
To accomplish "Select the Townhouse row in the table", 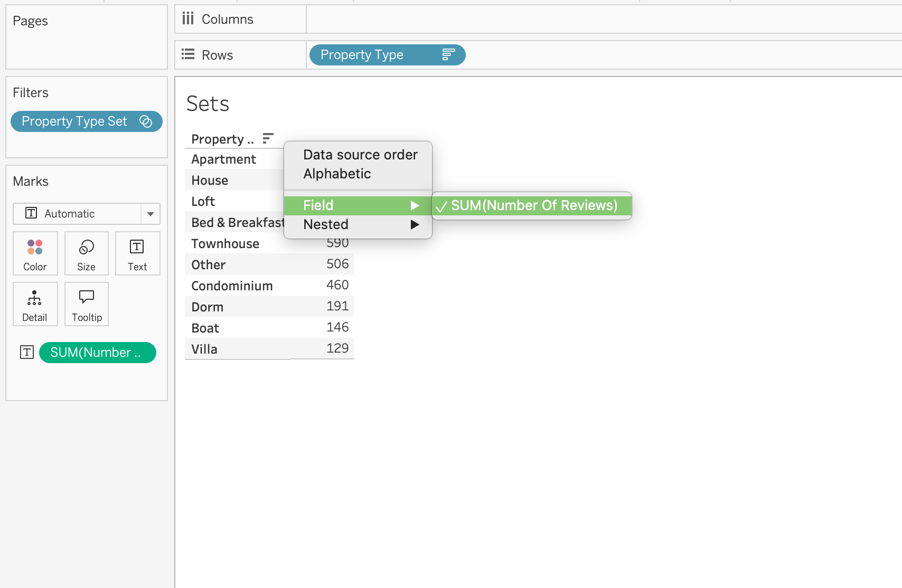I will (x=225, y=244).
